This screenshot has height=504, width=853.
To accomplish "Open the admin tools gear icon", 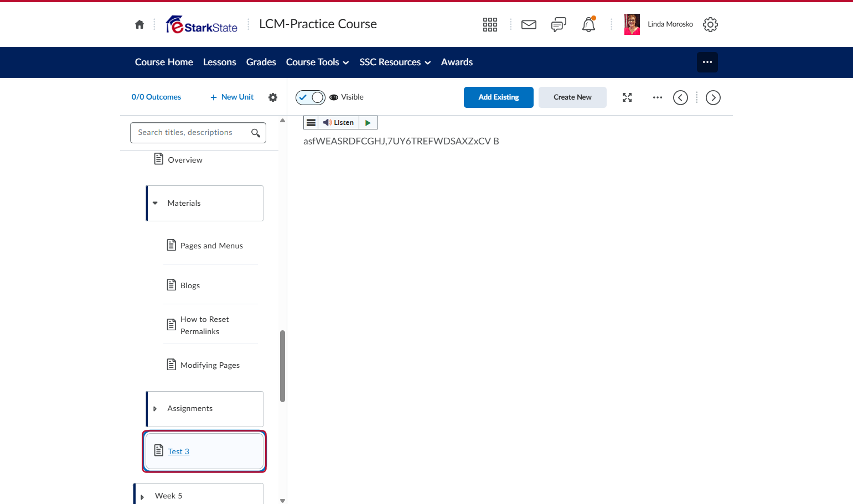I will (710, 24).
